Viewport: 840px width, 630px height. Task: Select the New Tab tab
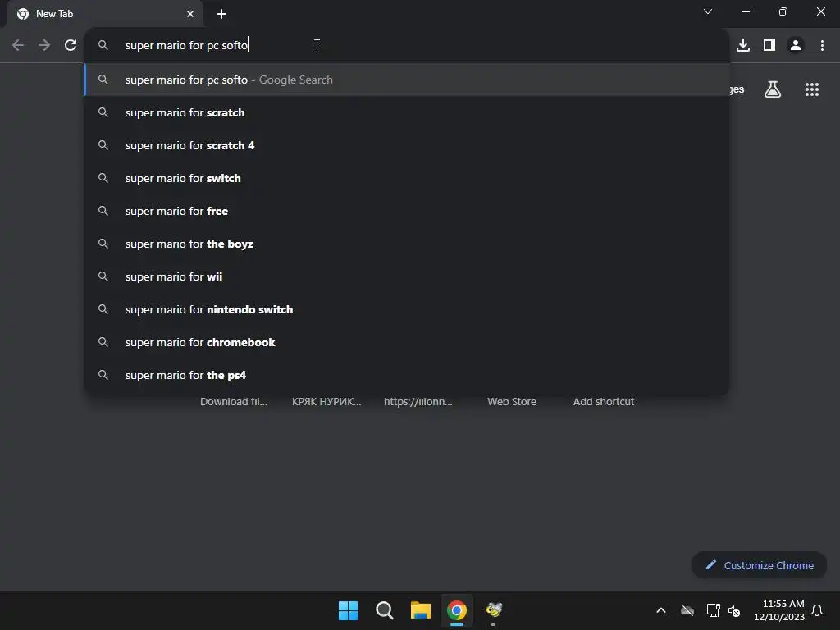click(x=105, y=14)
